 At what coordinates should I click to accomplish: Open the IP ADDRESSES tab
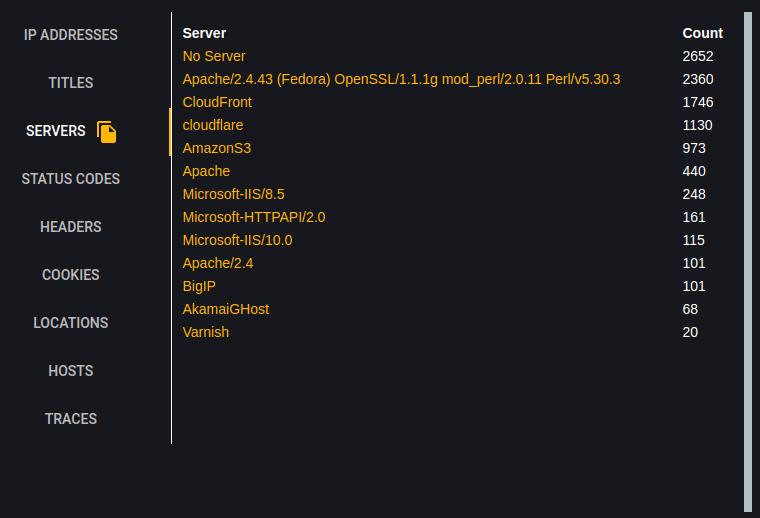[x=71, y=35]
